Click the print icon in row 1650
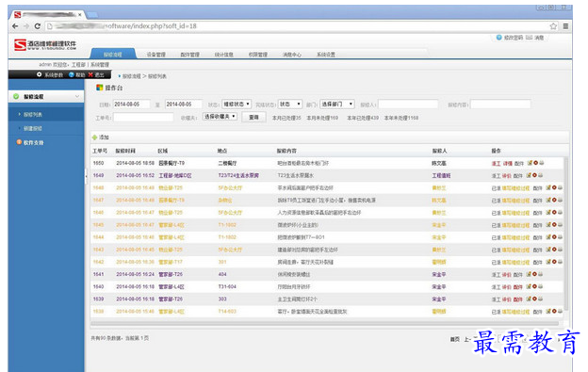This screenshot has width=588, height=372. (x=541, y=163)
